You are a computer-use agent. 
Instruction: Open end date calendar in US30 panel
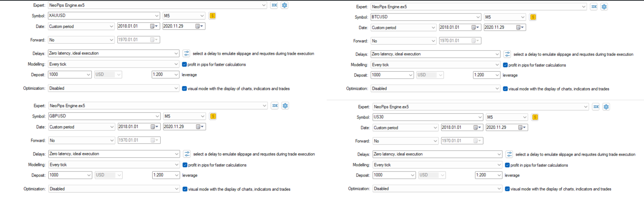coord(522,128)
